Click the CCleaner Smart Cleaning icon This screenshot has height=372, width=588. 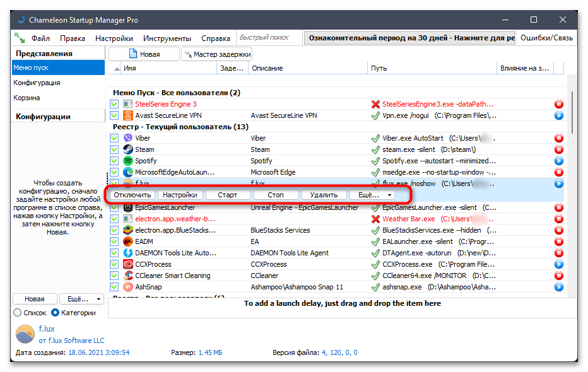tap(128, 276)
